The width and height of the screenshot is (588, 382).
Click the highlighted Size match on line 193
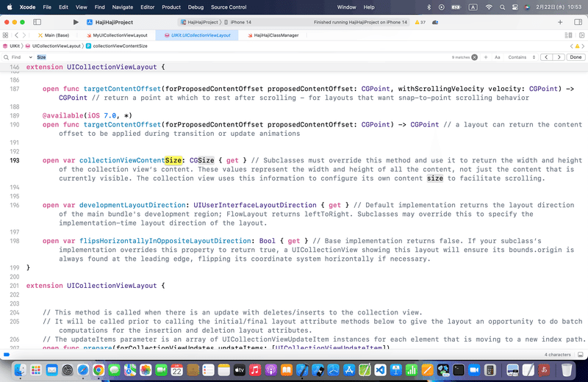point(173,160)
